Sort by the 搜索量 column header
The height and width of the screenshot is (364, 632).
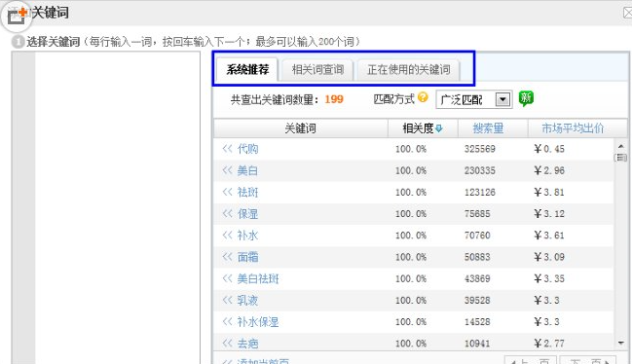(488, 128)
